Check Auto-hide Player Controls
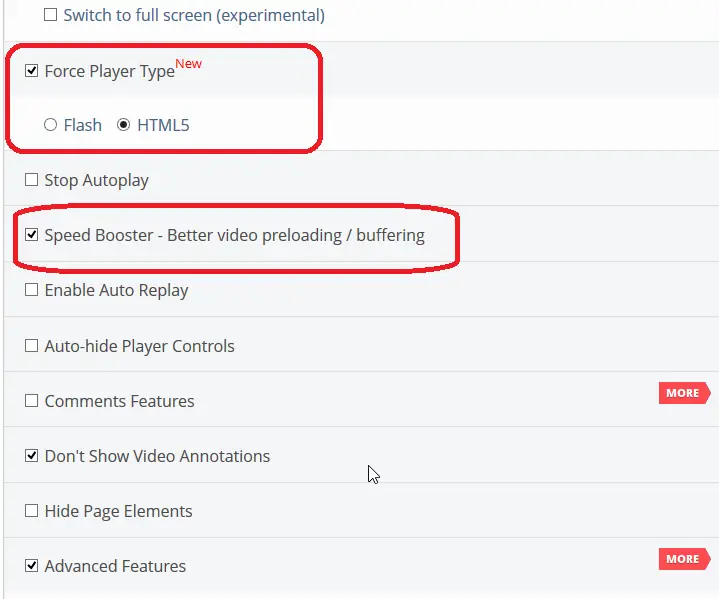This screenshot has height=599, width=719. point(32,346)
